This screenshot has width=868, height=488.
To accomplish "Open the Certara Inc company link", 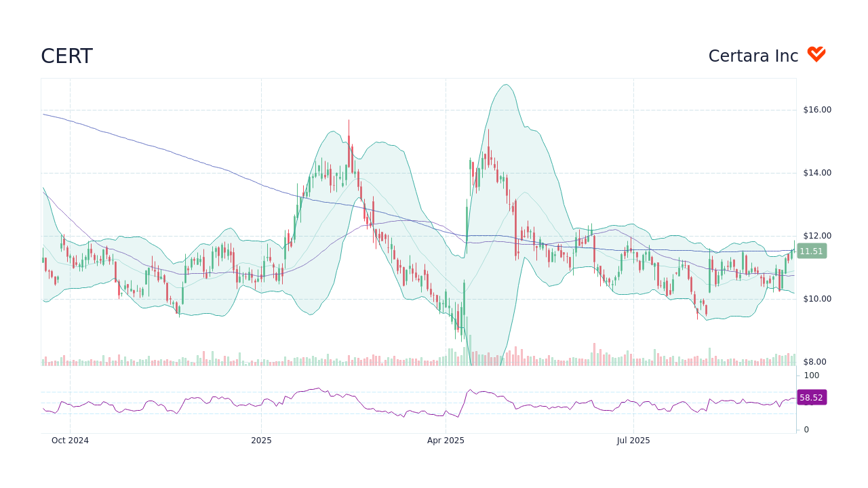I will click(x=753, y=56).
